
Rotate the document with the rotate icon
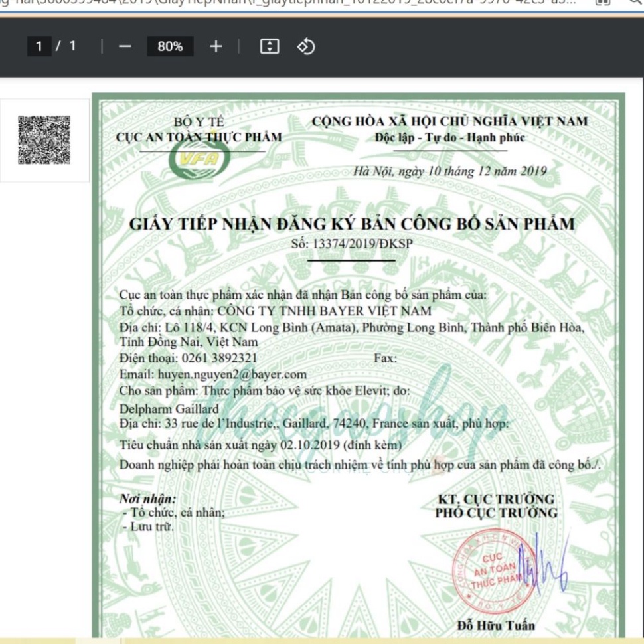pyautogui.click(x=306, y=46)
